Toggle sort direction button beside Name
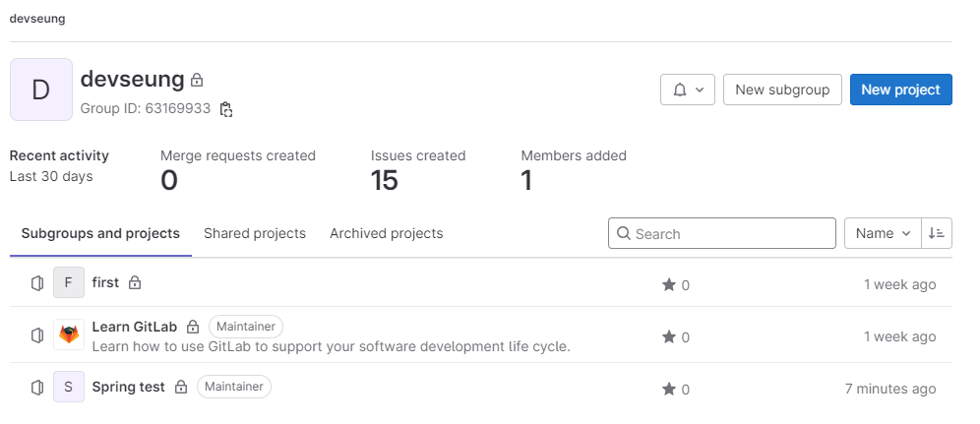This screenshot has width=980, height=424. pyautogui.click(x=937, y=233)
